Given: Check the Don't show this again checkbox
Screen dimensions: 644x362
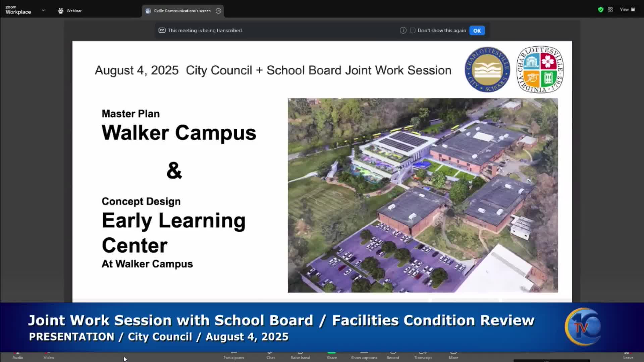Looking at the screenshot, I should 412,30.
